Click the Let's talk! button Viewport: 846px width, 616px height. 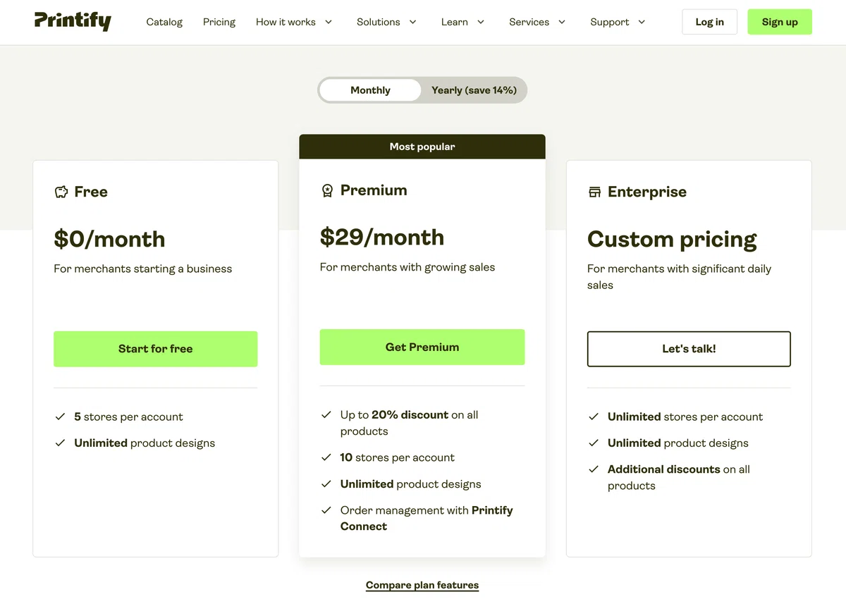pyautogui.click(x=689, y=349)
